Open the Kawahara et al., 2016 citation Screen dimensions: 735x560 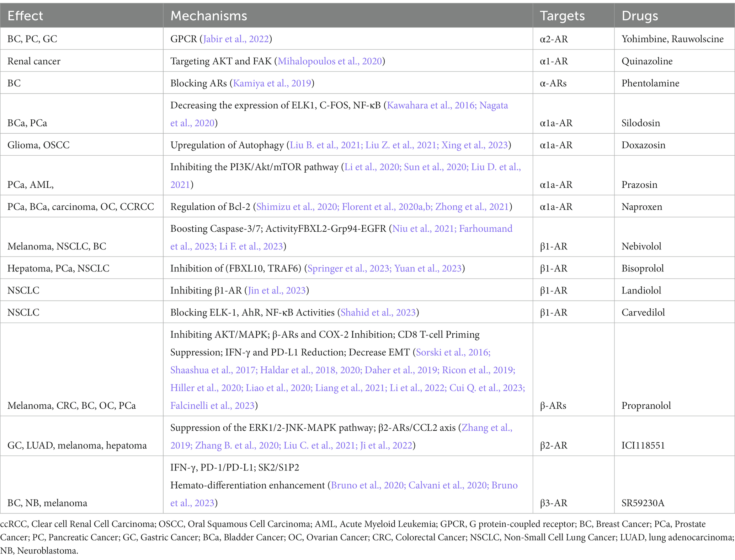click(x=431, y=105)
